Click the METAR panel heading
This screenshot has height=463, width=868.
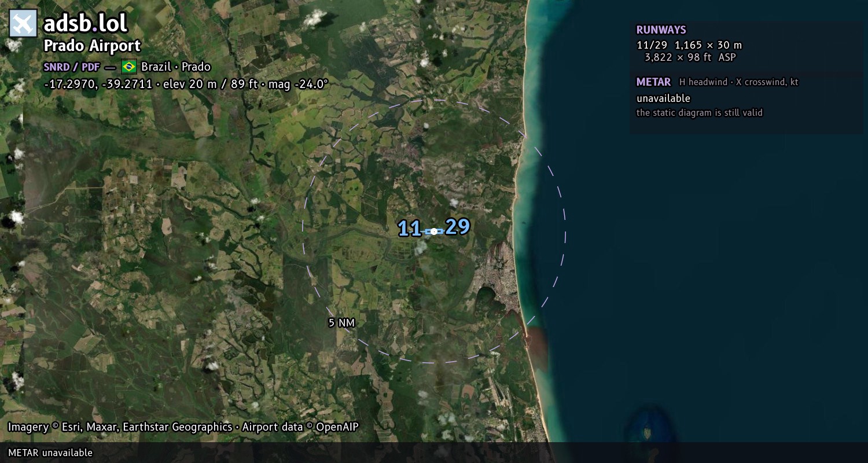[x=653, y=82]
